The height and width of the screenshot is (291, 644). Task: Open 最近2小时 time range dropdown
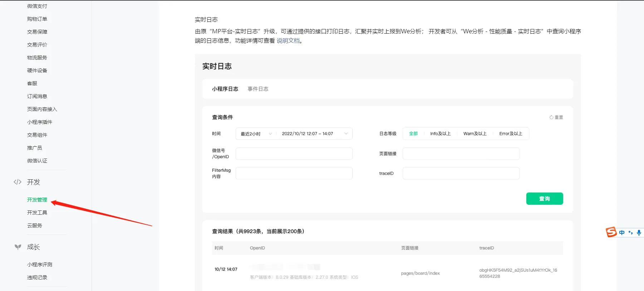tap(256, 134)
